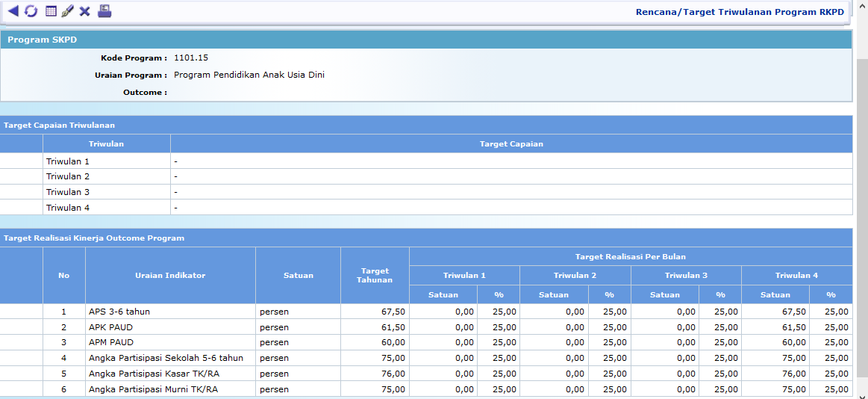Viewport: 868px width, 399px height.
Task: Click the Satuan unit column header
Action: click(x=298, y=275)
